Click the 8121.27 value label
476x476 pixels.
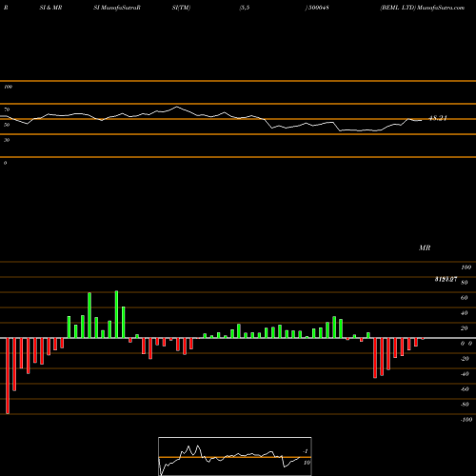coord(446,279)
